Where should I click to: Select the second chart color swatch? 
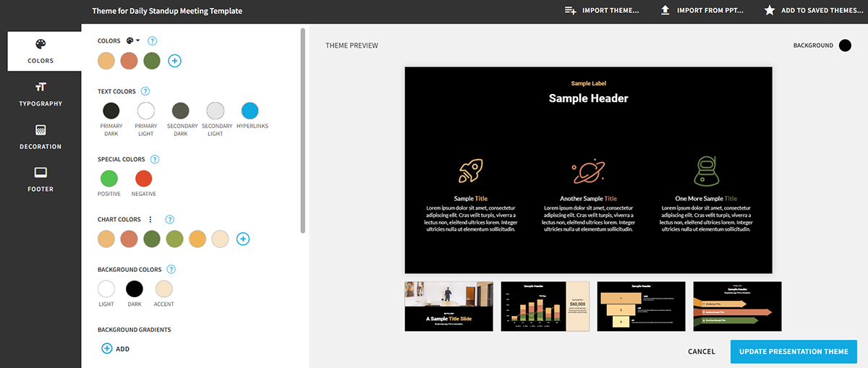point(129,239)
